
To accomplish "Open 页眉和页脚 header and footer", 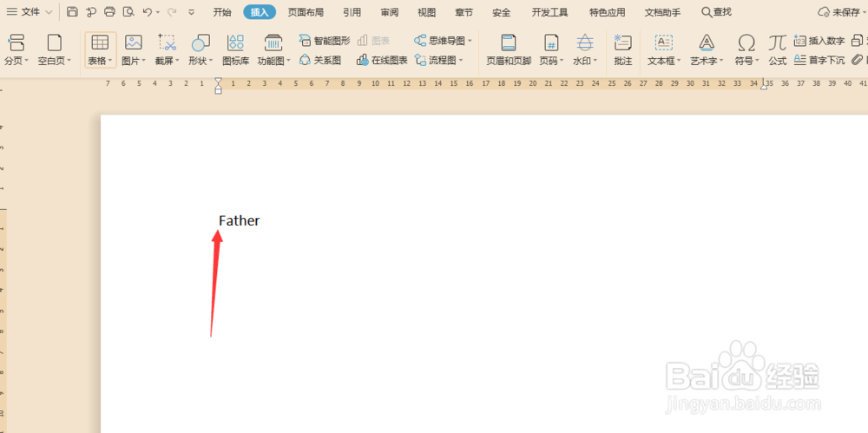I will [x=509, y=49].
